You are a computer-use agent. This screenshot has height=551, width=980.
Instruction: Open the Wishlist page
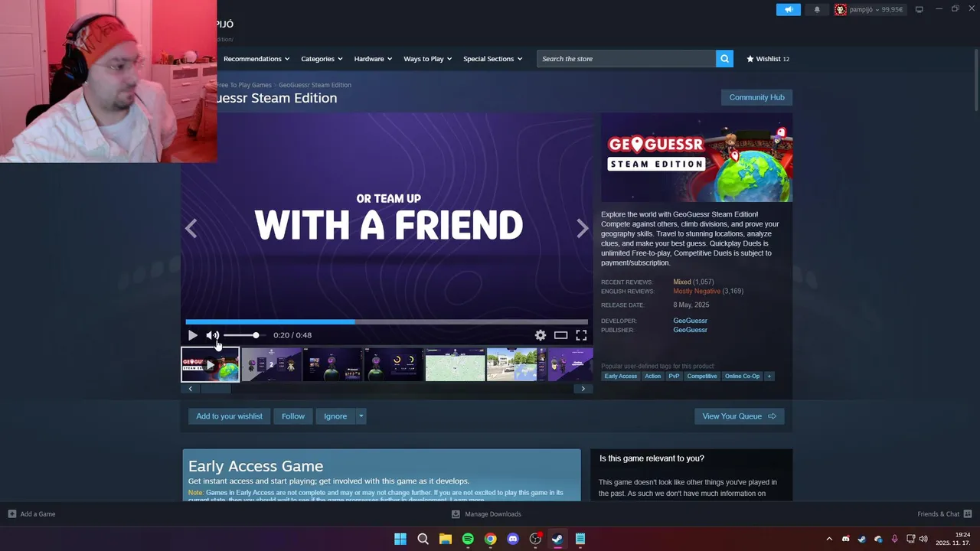(768, 59)
